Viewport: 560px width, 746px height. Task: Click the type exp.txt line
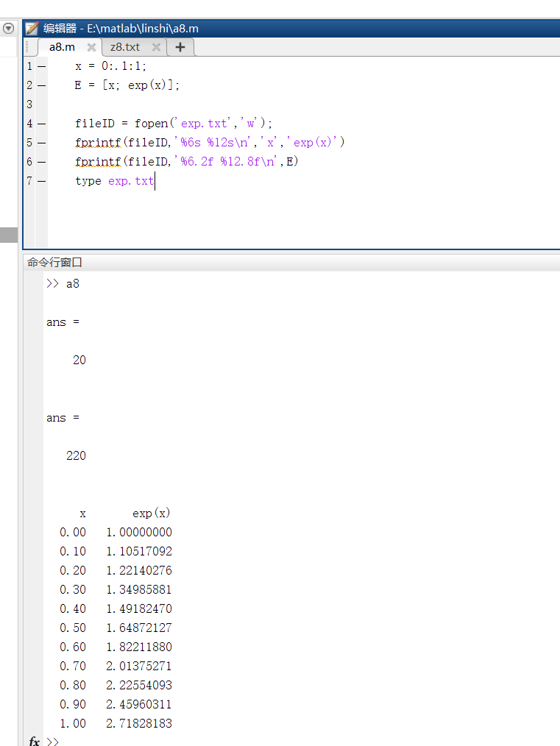click(115, 181)
